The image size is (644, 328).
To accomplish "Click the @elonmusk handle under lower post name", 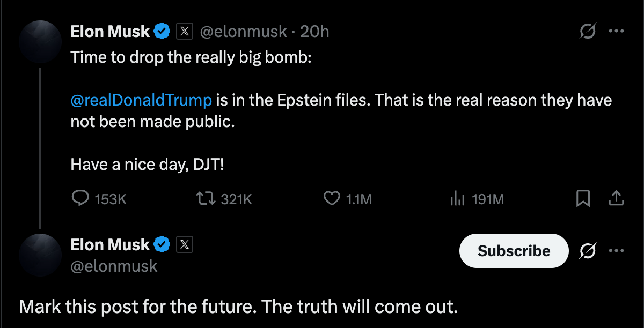I will click(x=114, y=266).
